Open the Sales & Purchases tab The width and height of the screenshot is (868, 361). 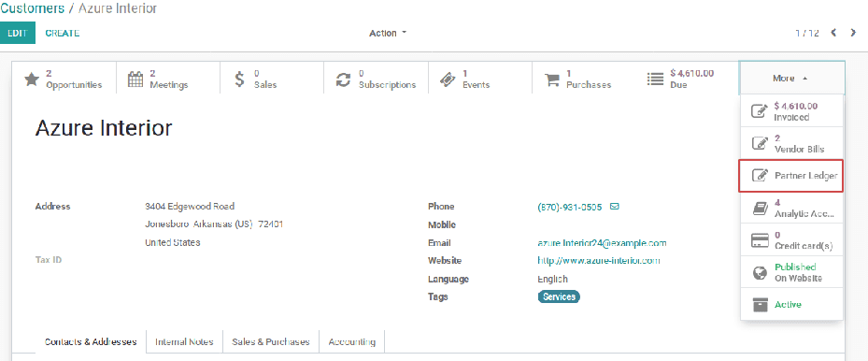(x=271, y=341)
